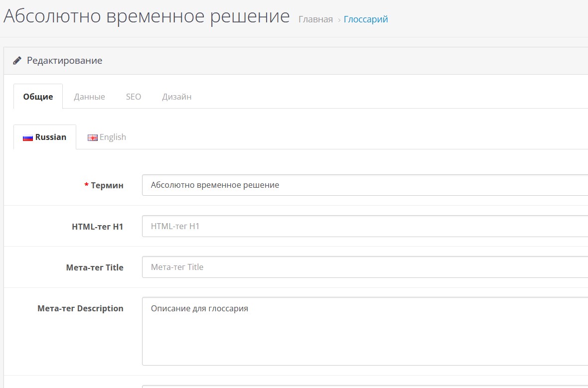Image resolution: width=588 pixels, height=388 pixels.
Task: Click the Редактирование panel heading text
Action: point(64,61)
